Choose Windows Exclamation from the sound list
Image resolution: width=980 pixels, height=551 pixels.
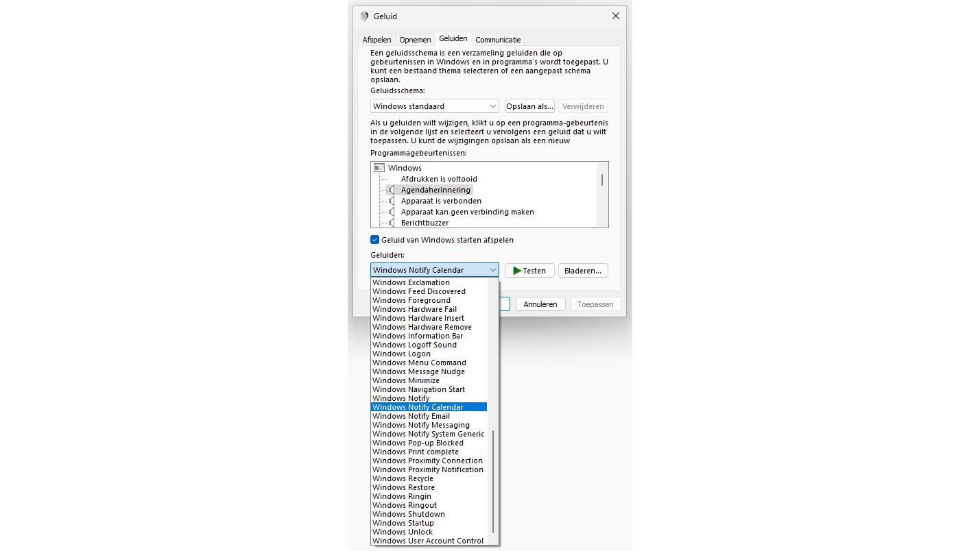pos(429,282)
